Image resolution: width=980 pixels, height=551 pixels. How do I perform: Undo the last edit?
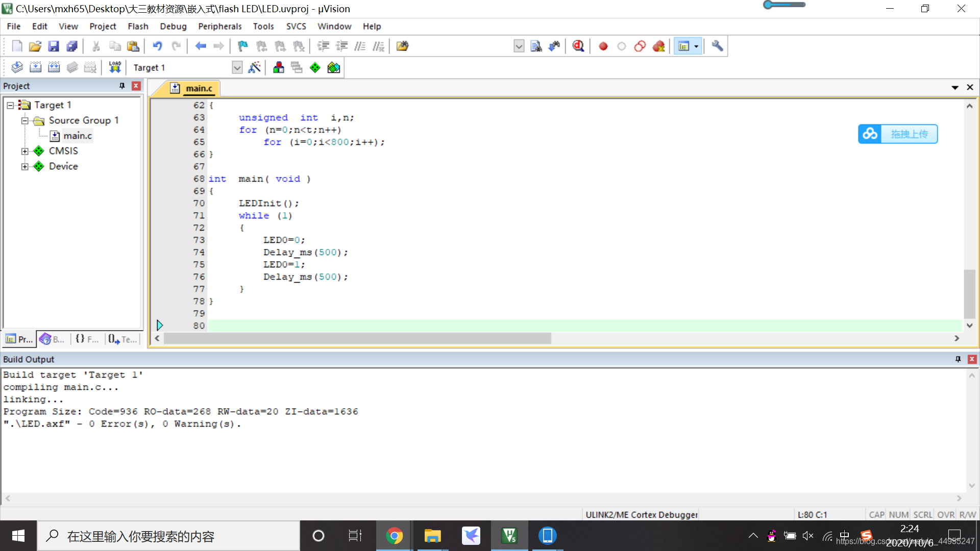(x=157, y=46)
